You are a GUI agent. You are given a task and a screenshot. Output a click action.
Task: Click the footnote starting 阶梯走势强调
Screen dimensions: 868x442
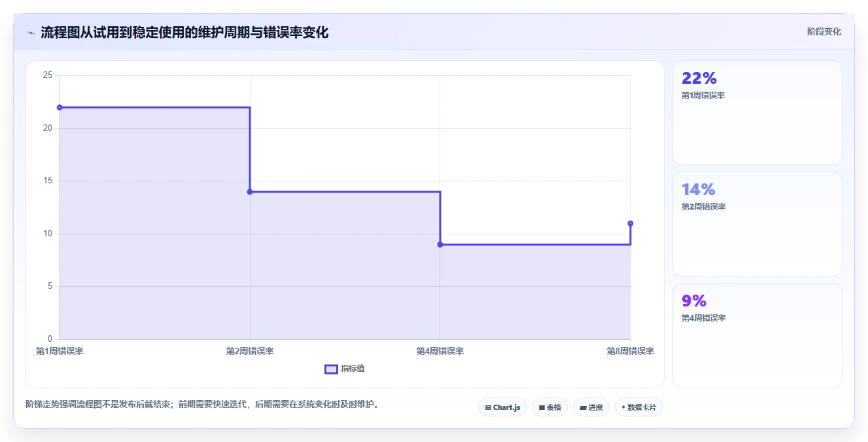coord(202,404)
